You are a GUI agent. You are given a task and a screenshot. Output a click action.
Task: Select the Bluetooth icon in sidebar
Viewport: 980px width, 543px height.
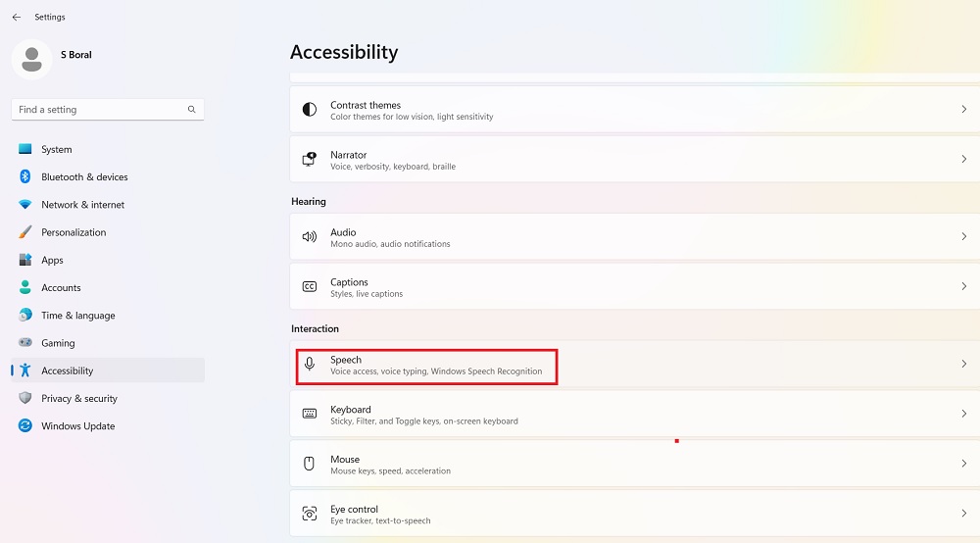click(x=25, y=176)
